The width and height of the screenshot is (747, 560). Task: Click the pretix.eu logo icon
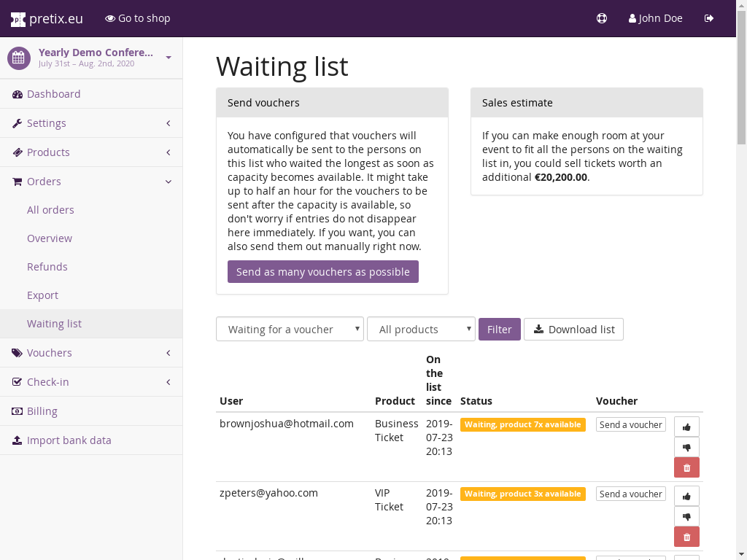tap(18, 19)
